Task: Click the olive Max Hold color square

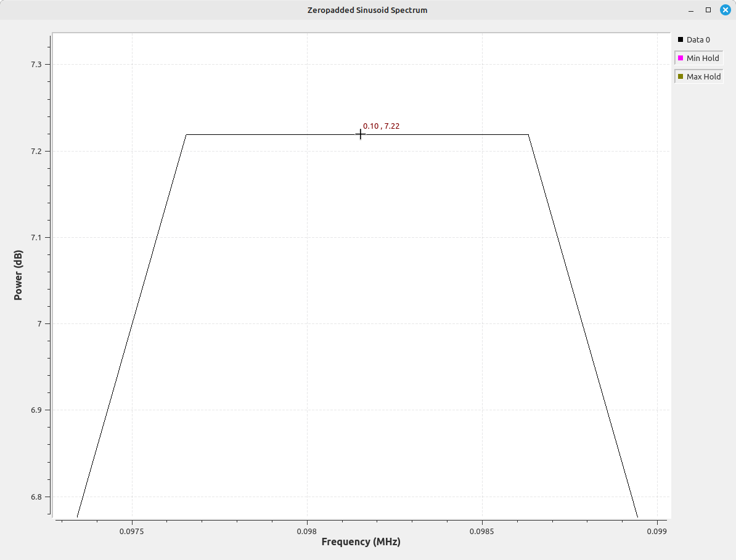Action: point(681,76)
